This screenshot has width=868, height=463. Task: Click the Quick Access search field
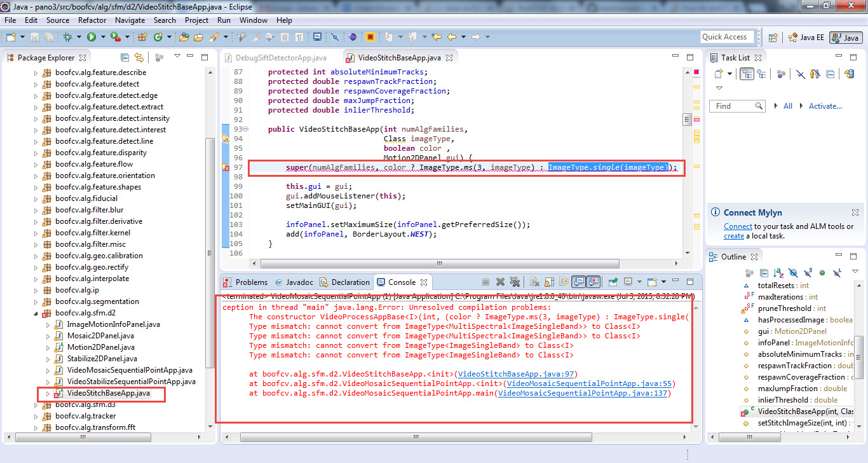click(727, 37)
